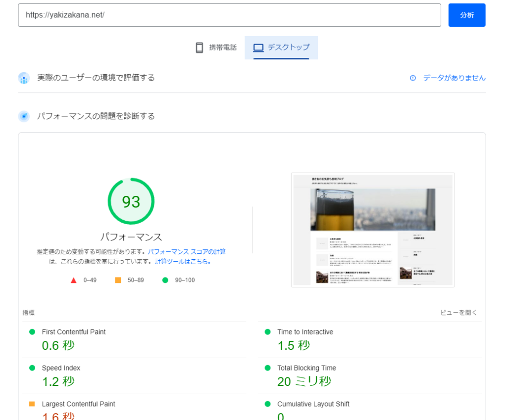
Task: Click the blue 分析 analyze button
Action: [466, 15]
